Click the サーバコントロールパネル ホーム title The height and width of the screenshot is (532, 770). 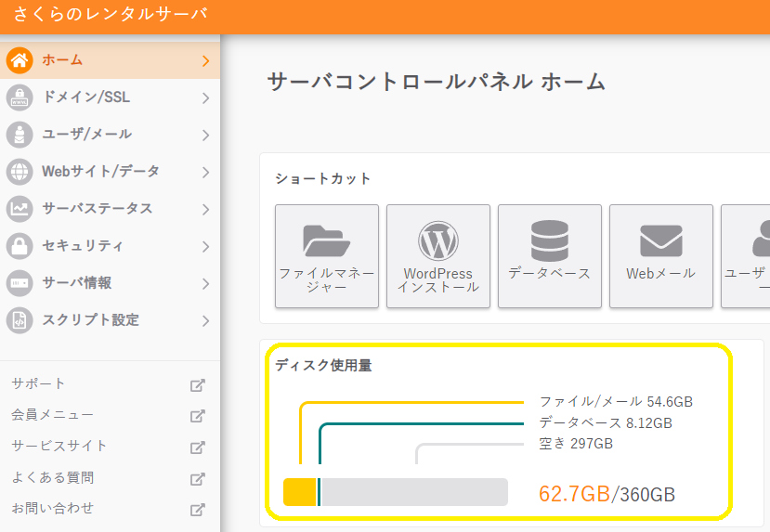(x=436, y=82)
